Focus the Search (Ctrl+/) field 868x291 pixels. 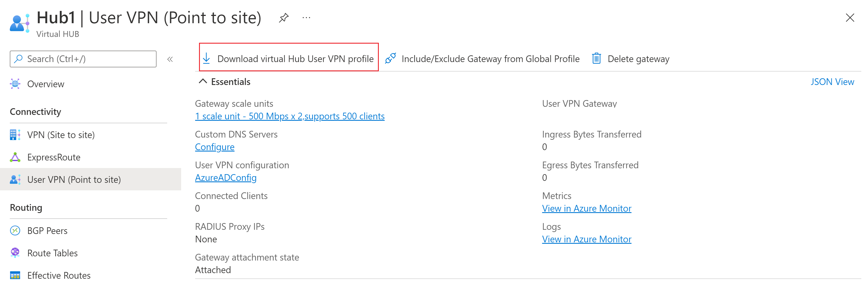(83, 59)
